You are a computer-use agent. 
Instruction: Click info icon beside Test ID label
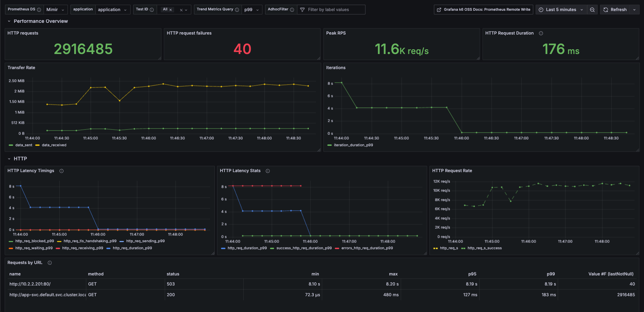(x=152, y=10)
